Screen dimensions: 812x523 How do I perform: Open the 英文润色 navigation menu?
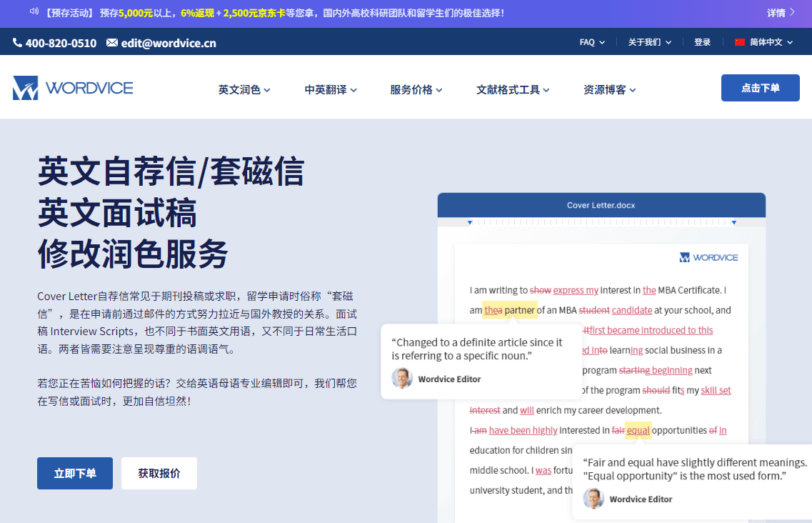244,89
